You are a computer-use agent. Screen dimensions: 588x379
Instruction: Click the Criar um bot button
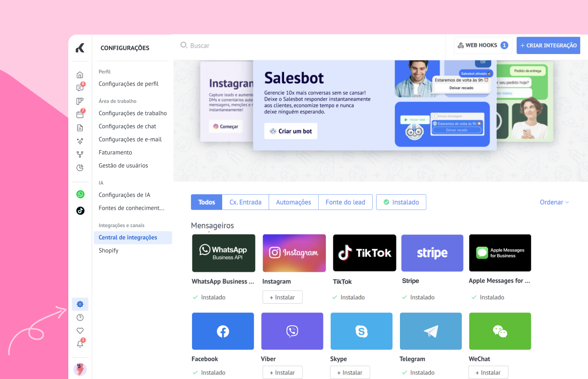tap(291, 131)
